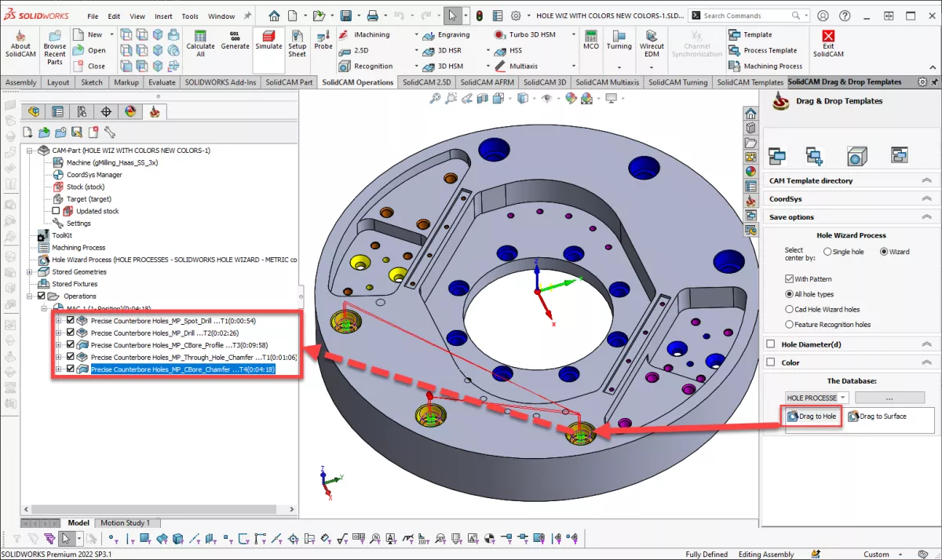Uncheck the CBore_Profile operation checkbox

pos(71,344)
